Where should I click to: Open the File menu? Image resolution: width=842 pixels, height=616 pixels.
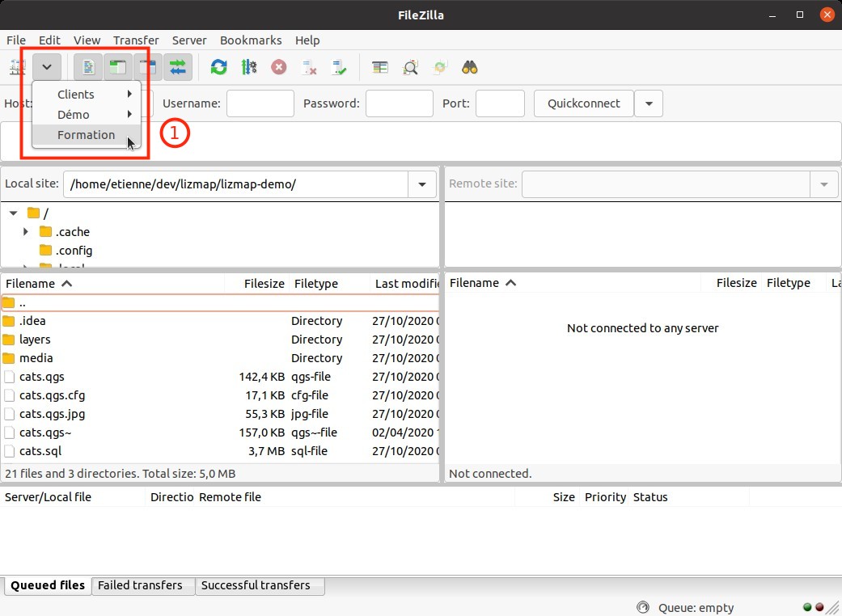point(16,40)
